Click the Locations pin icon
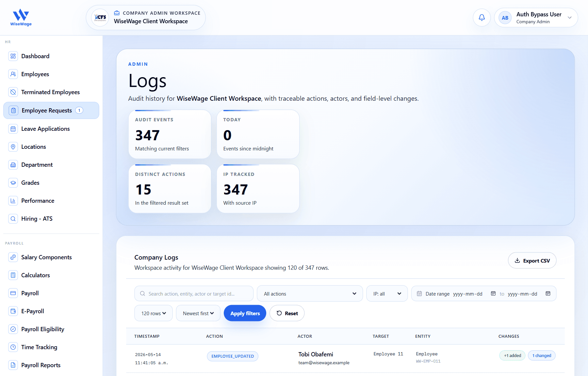This screenshot has width=588, height=376. [x=13, y=147]
